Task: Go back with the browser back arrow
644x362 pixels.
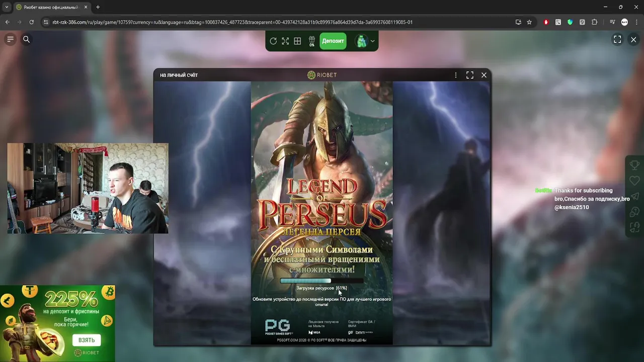Action: (7, 22)
